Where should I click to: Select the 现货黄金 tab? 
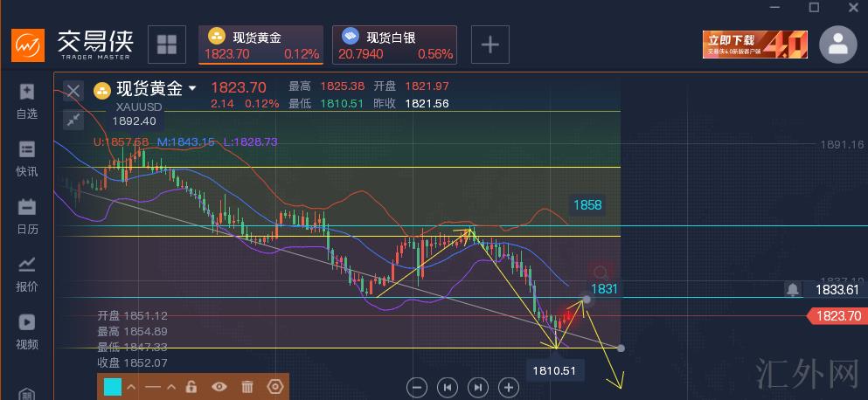point(260,45)
